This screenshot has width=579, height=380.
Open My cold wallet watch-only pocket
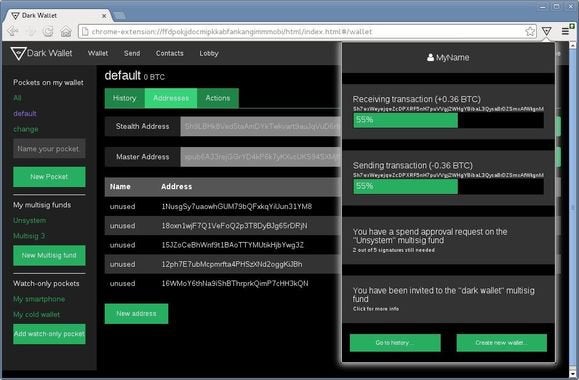37,315
